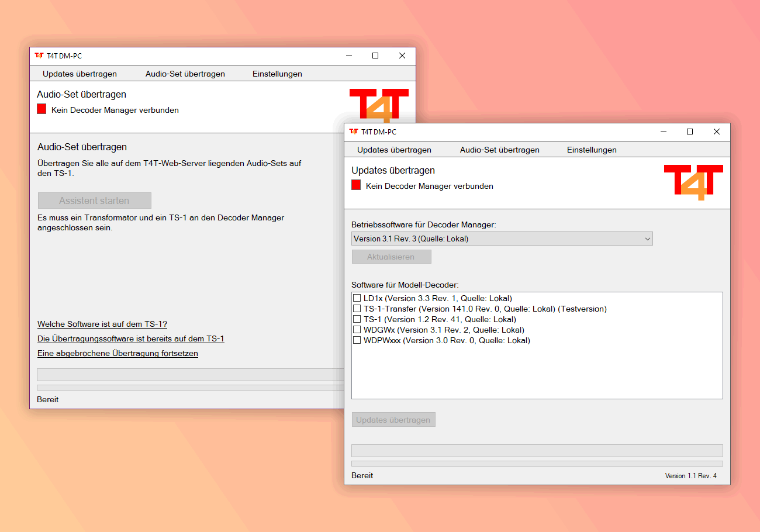The width and height of the screenshot is (760, 532).
Task: Click Kein Decoder Manager verbunden in front window
Action: coord(430,186)
